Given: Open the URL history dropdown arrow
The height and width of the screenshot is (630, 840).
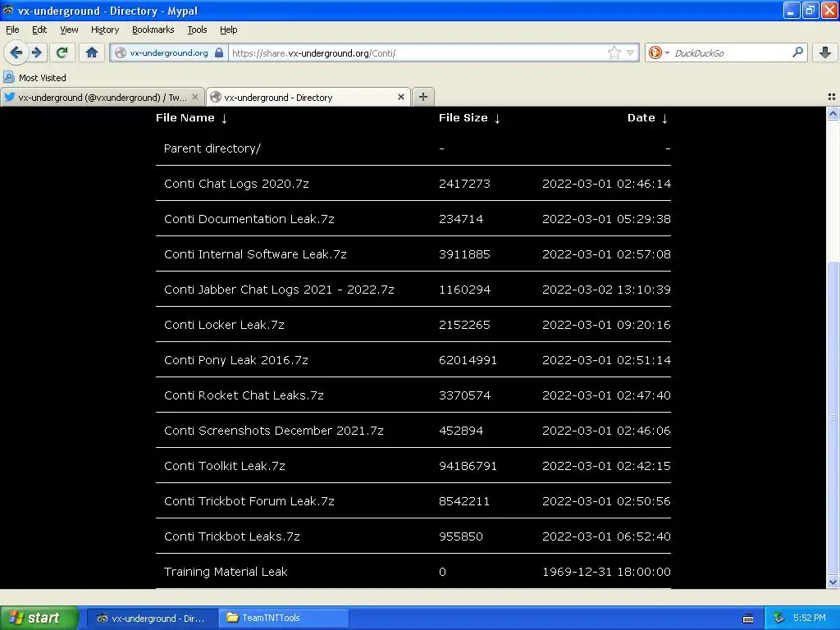Looking at the screenshot, I should coord(631,52).
